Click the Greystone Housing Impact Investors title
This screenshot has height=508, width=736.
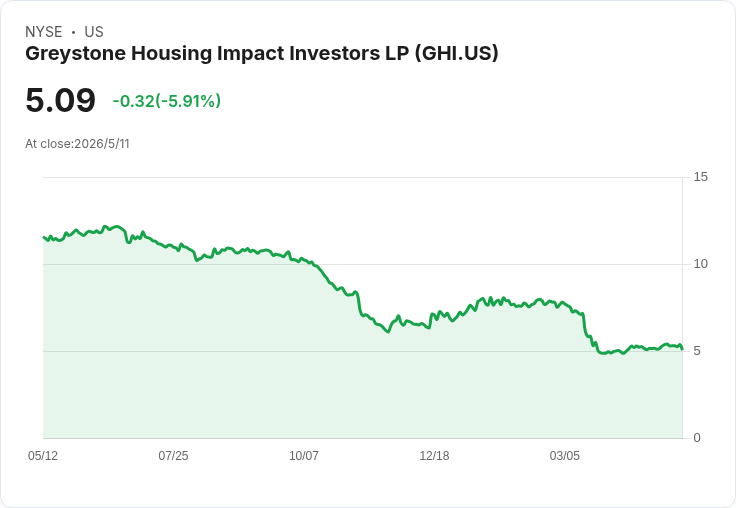(261, 54)
